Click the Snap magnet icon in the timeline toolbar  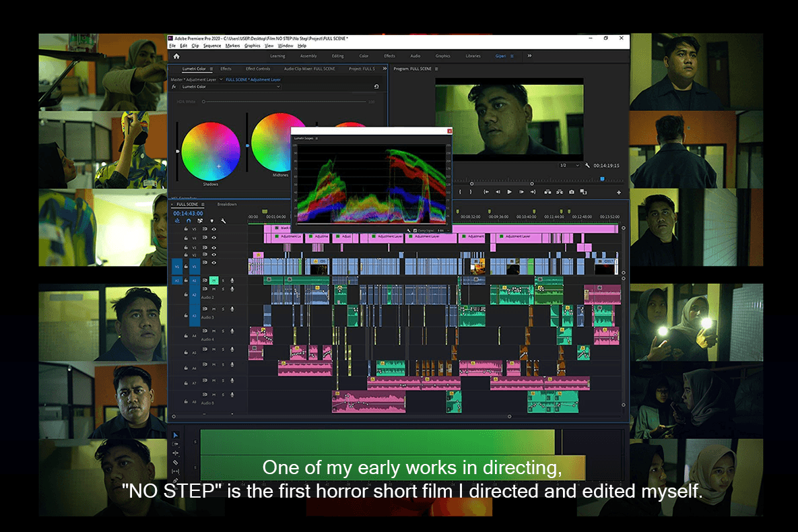point(188,221)
